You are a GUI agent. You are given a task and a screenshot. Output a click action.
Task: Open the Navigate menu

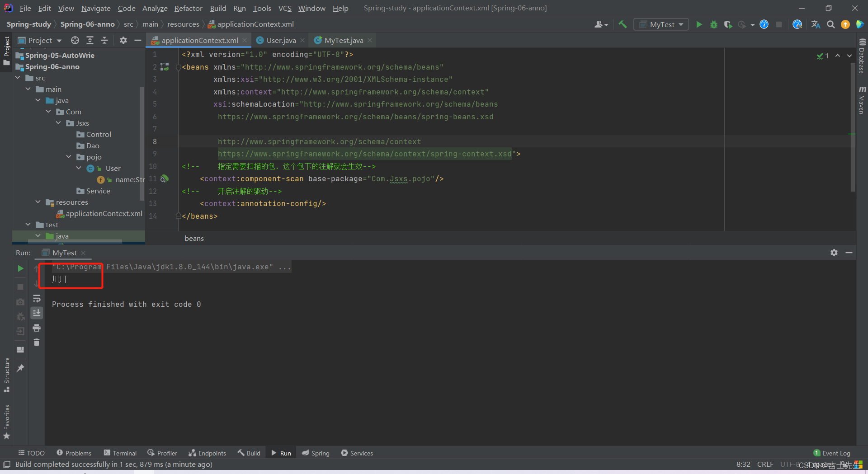[96, 8]
